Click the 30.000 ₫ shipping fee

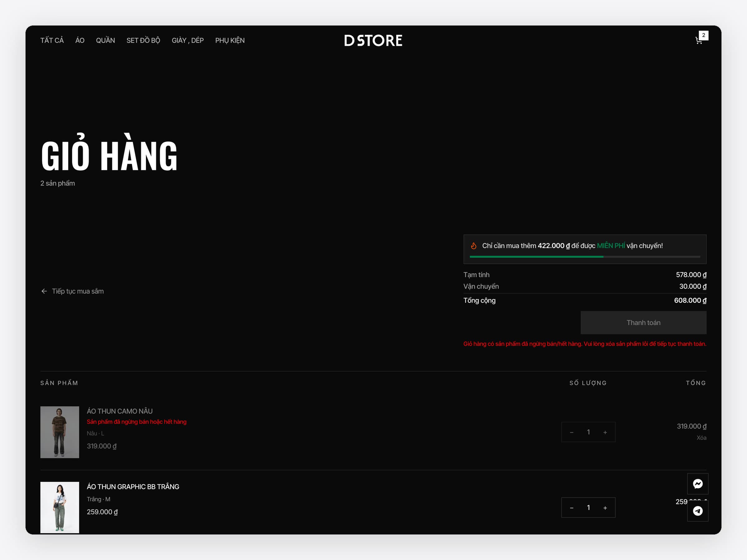pyautogui.click(x=693, y=286)
